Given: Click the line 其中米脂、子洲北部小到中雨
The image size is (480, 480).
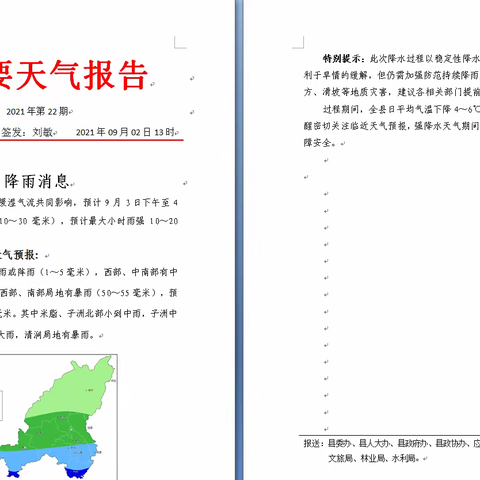Looking at the screenshot, I should tap(89, 314).
